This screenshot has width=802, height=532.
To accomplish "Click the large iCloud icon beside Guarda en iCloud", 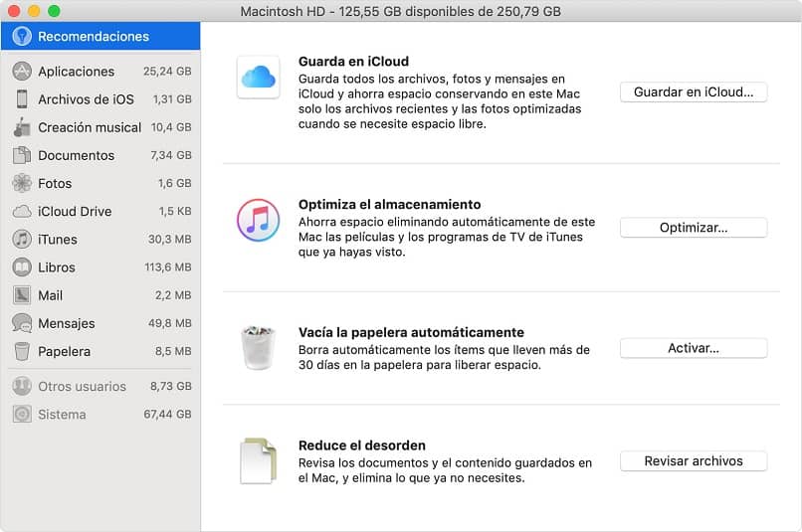I will 259,78.
